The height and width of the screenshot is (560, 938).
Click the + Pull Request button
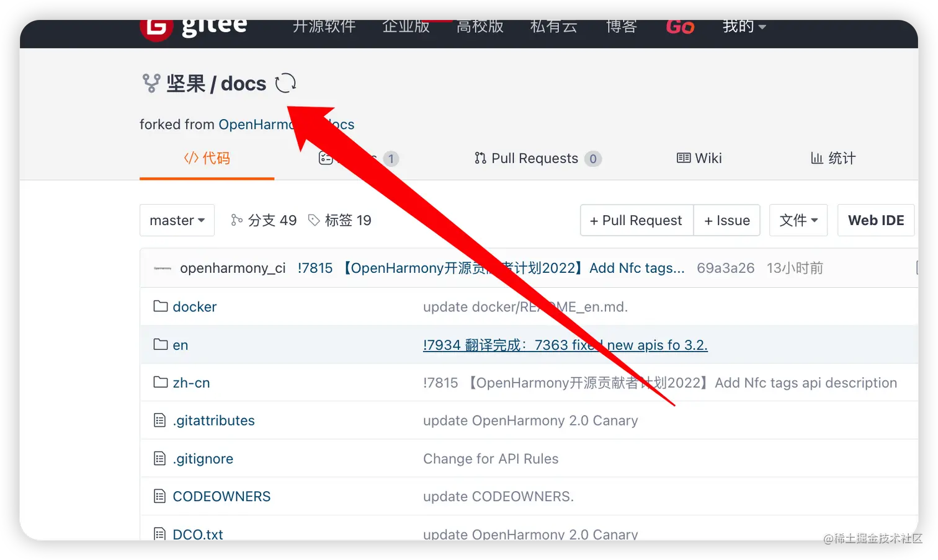pos(636,220)
